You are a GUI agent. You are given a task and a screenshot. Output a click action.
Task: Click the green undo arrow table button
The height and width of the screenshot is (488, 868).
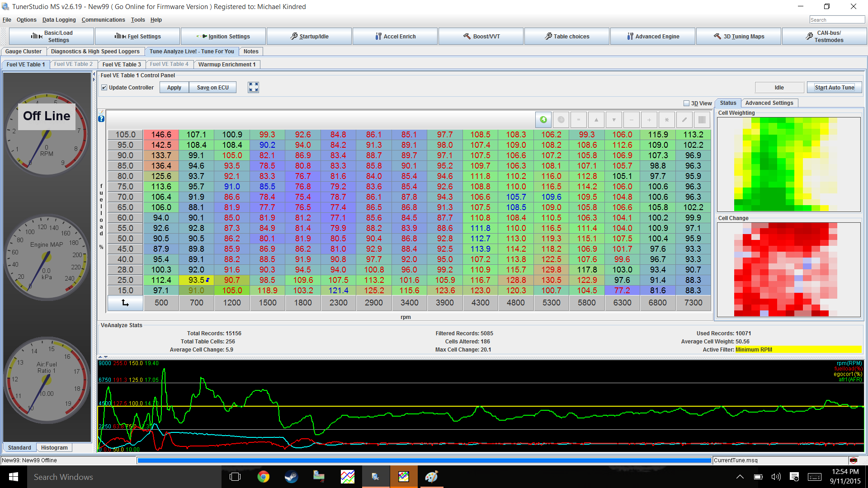(x=543, y=120)
